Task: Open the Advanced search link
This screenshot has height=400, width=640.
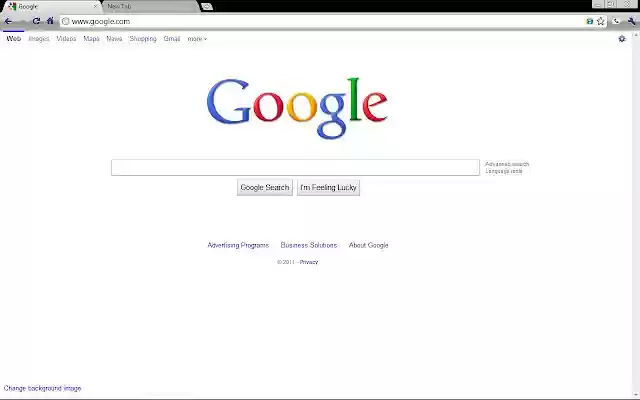Action: pos(507,164)
